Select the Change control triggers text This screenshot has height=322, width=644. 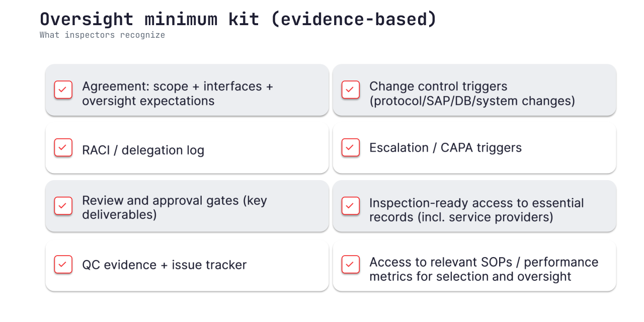(x=472, y=94)
